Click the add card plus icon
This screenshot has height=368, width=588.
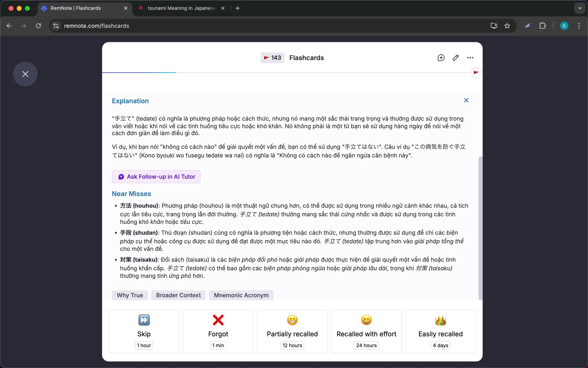441,58
